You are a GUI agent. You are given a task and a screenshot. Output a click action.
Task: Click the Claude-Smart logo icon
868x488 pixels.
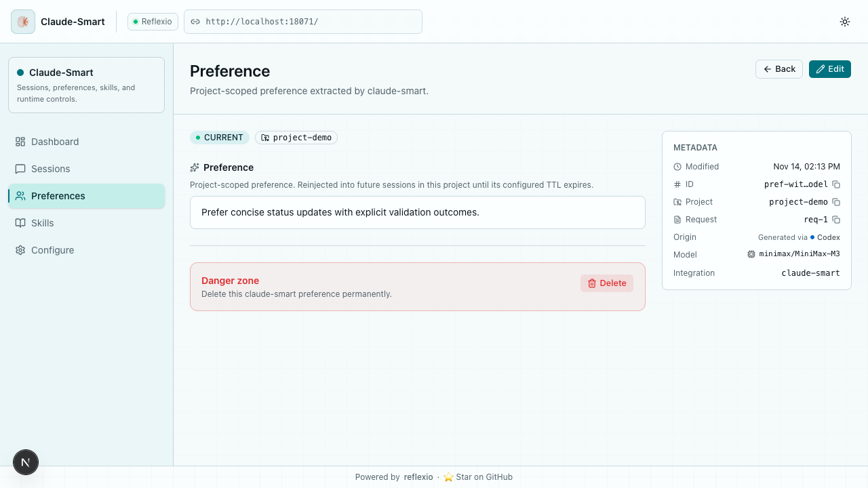coord(23,22)
